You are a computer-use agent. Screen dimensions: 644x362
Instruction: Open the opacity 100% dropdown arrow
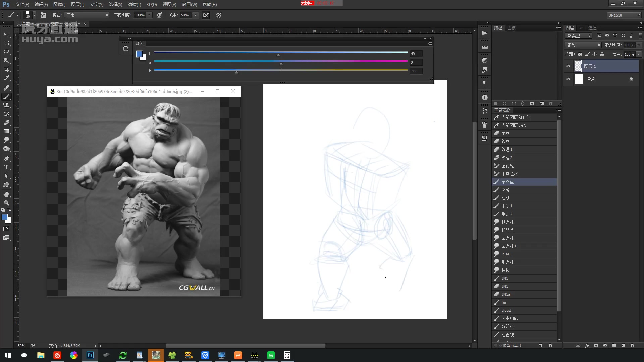click(x=149, y=15)
